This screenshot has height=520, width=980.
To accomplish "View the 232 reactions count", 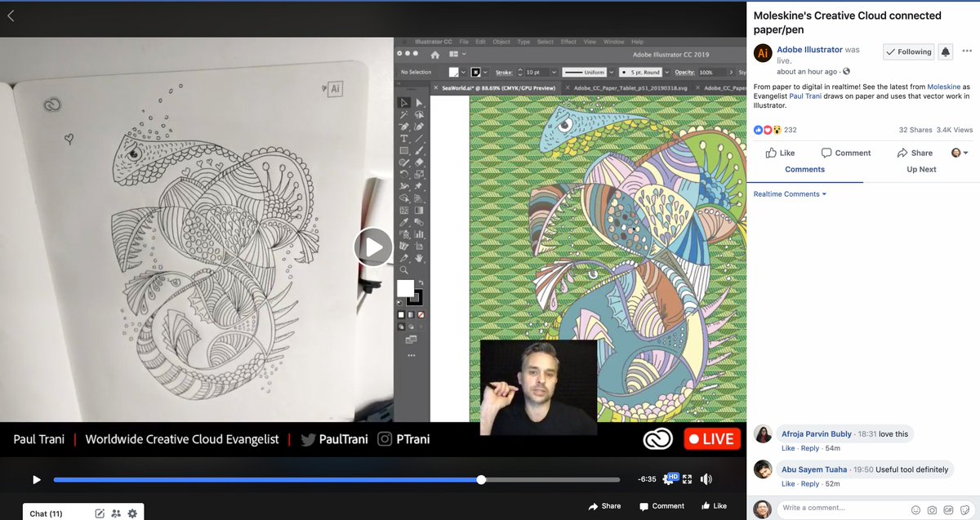I will (x=790, y=130).
